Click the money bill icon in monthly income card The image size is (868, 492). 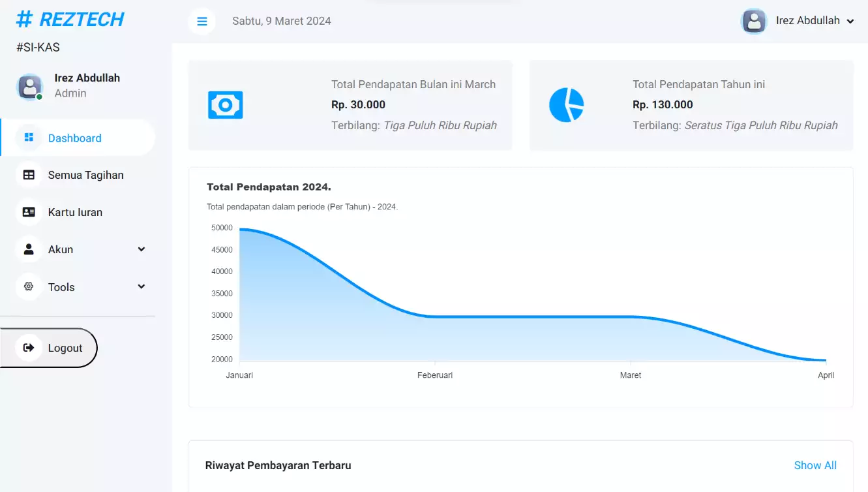point(226,105)
